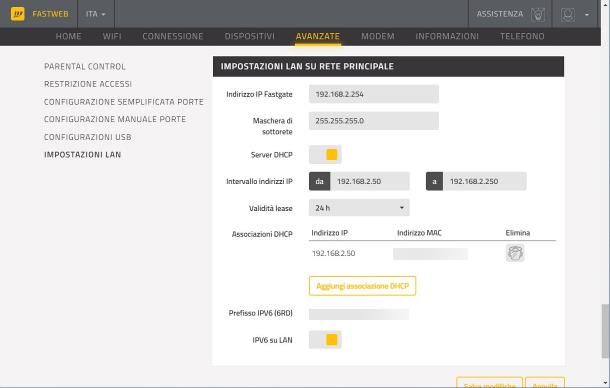
Task: Click the Elimina column header
Action: (518, 233)
